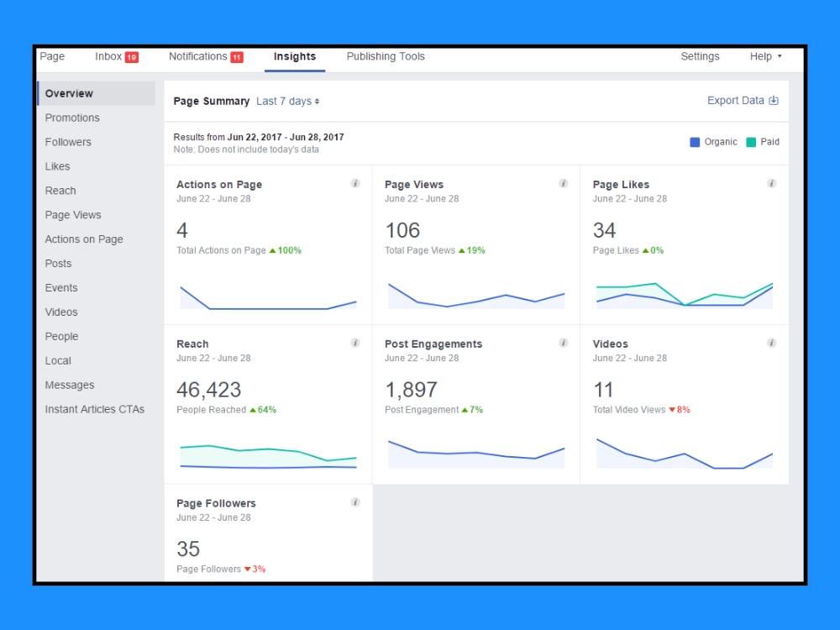Image resolution: width=840 pixels, height=630 pixels.
Task: Click the Inbox 19 unread badge
Action: pyautogui.click(x=132, y=57)
